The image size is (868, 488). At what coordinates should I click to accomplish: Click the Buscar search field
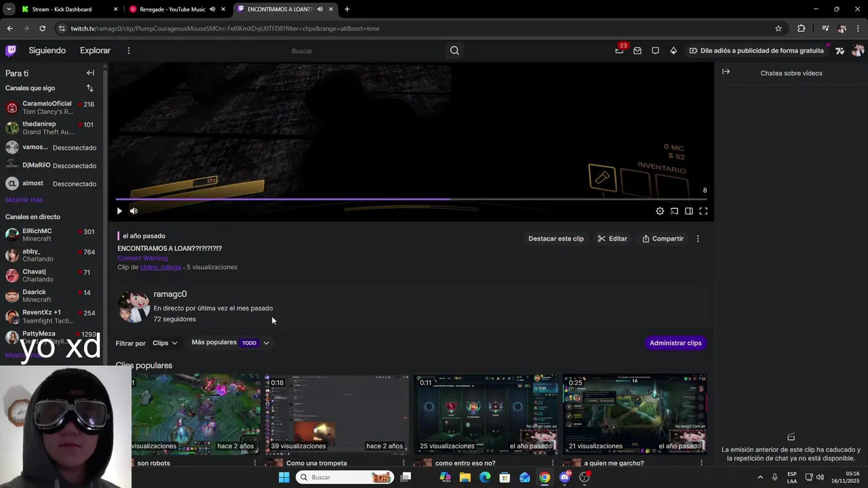[x=366, y=51]
